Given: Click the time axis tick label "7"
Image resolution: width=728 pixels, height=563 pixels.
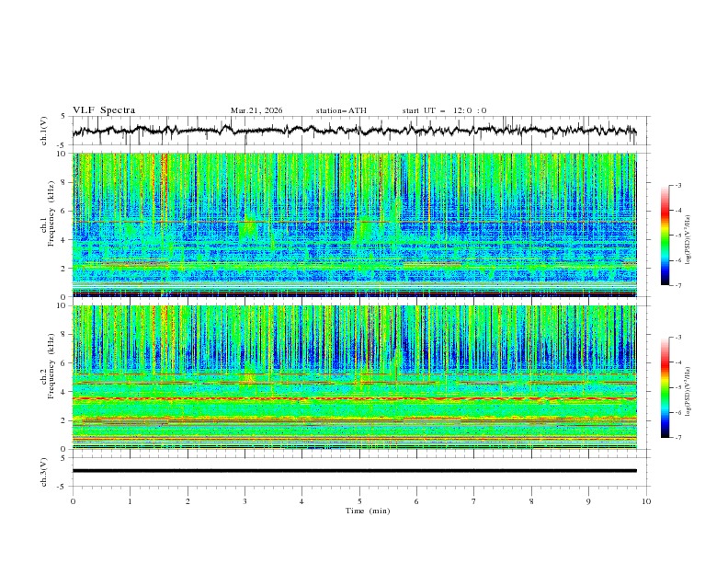Looking at the screenshot, I should tap(474, 501).
